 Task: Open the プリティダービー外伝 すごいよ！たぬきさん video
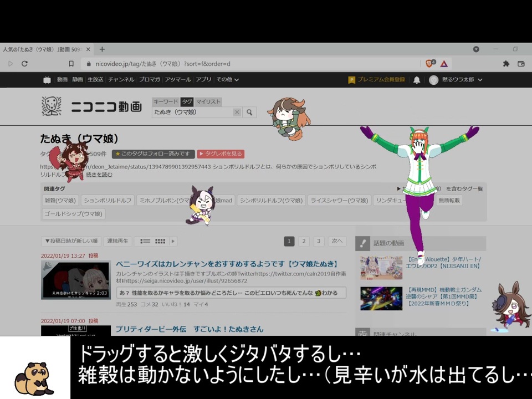tap(190, 329)
